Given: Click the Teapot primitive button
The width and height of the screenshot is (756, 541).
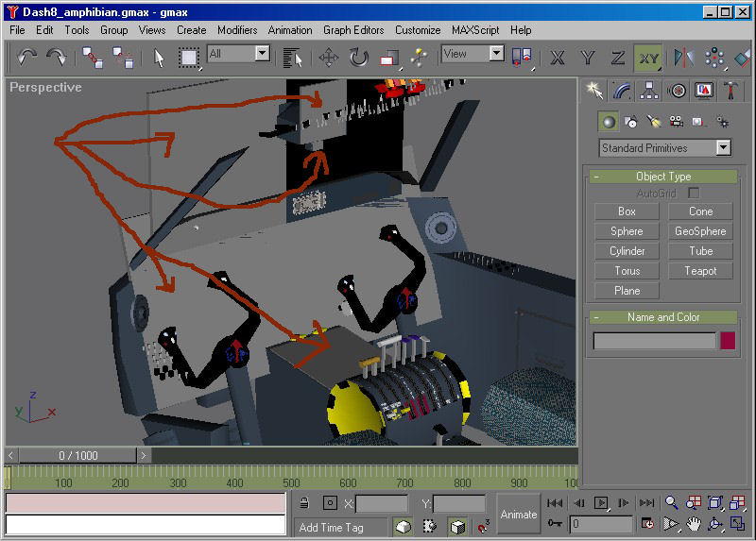Looking at the screenshot, I should pos(700,271).
